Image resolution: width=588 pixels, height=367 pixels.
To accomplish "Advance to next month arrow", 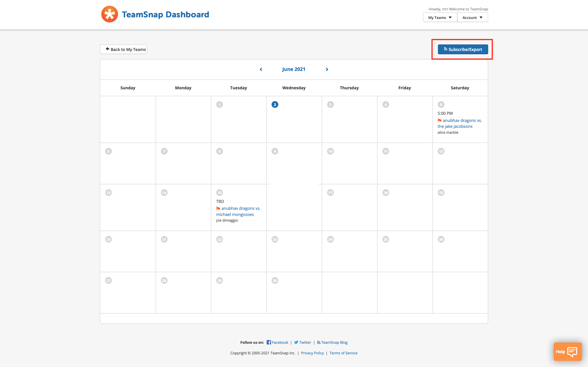I will click(327, 69).
